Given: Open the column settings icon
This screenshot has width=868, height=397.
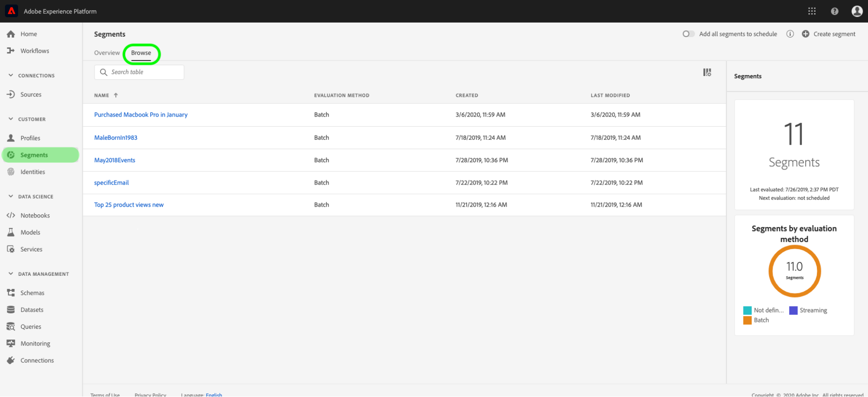Looking at the screenshot, I should [707, 72].
